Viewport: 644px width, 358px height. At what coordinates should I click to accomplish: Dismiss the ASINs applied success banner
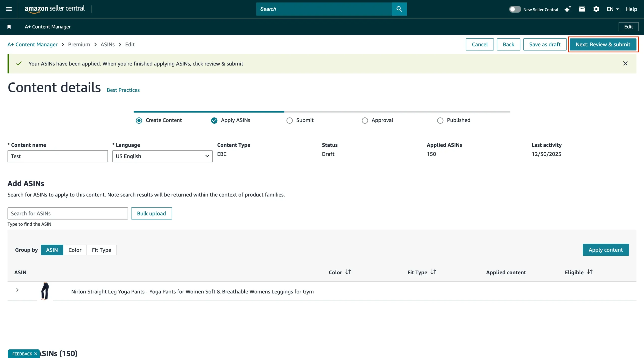(x=625, y=63)
